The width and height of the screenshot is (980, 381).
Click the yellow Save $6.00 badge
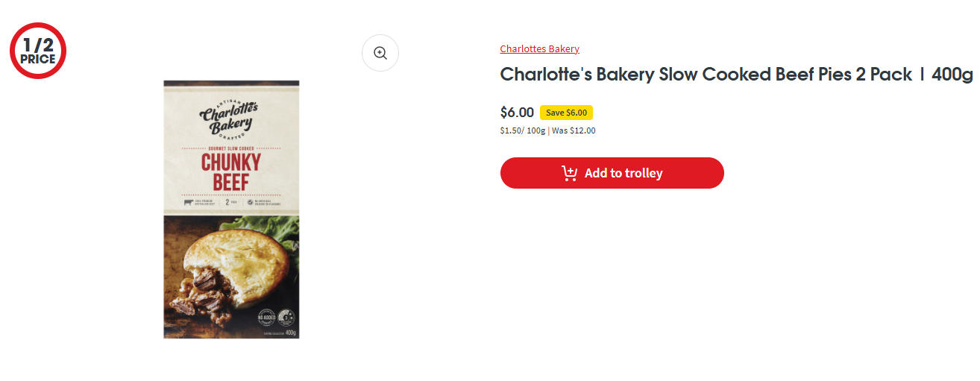tap(566, 113)
